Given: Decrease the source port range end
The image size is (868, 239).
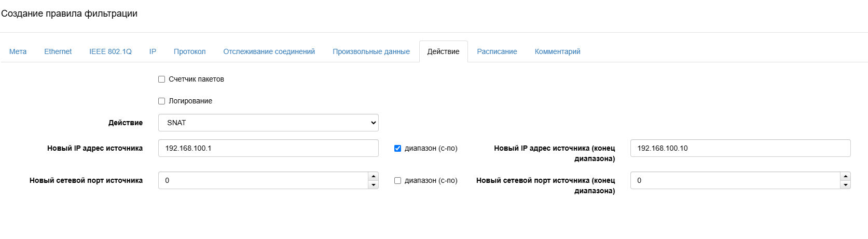Looking at the screenshot, I should [x=845, y=185].
